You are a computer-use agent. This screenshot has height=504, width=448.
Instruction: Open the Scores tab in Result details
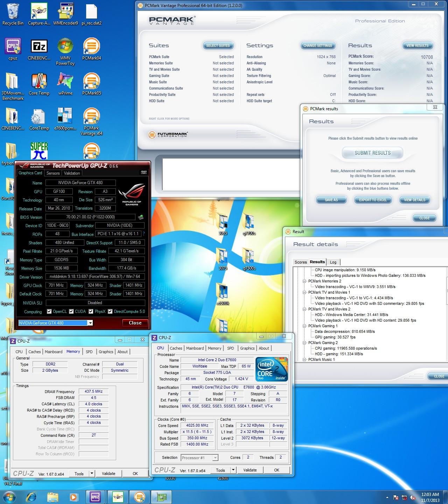pos(301,262)
